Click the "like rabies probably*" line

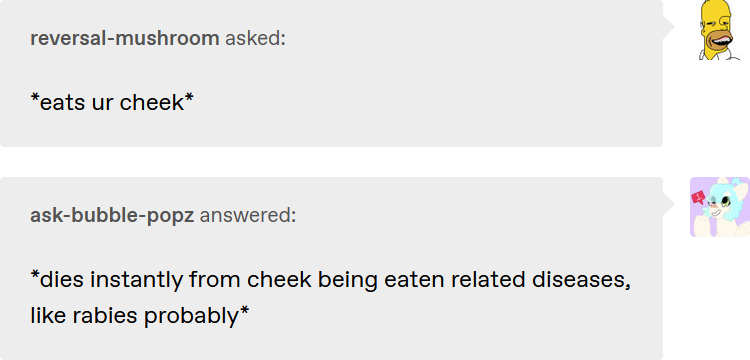140,316
